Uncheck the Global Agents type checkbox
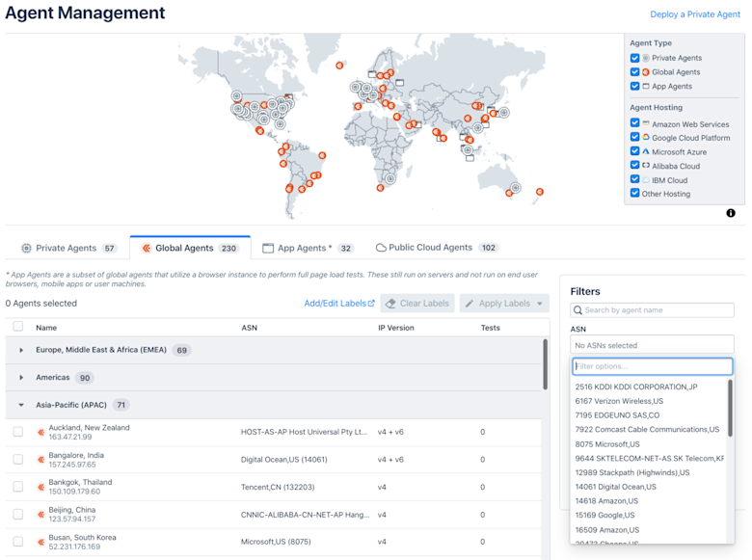Screen dimensions: 752x560 coord(635,72)
